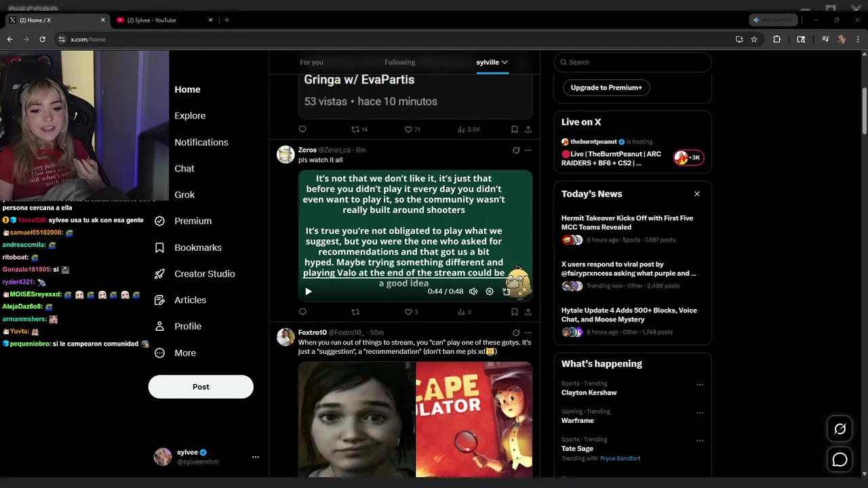
Task: Bookmark the post with 2.5K views
Action: pyautogui.click(x=515, y=129)
